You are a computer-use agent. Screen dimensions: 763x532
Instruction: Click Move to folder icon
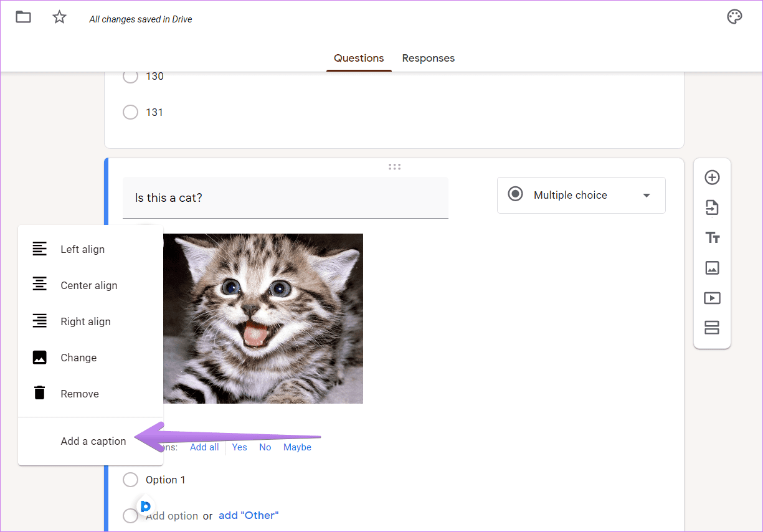23,17
